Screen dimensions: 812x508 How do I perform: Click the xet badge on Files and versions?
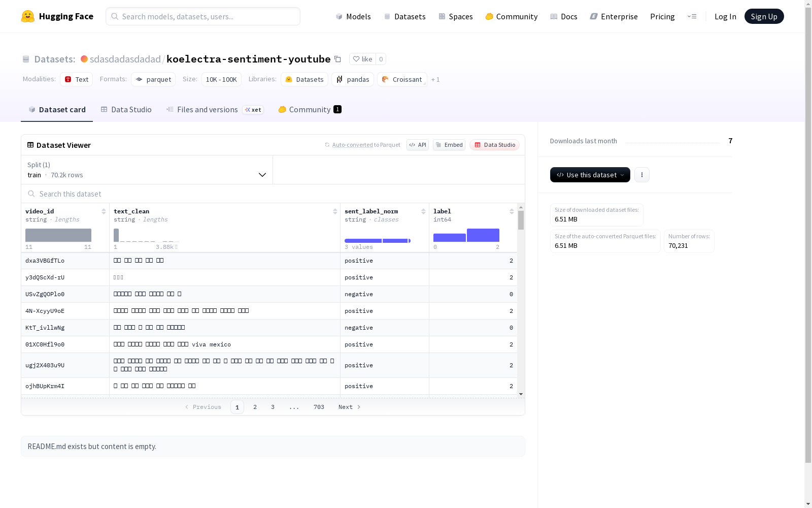[253, 110]
